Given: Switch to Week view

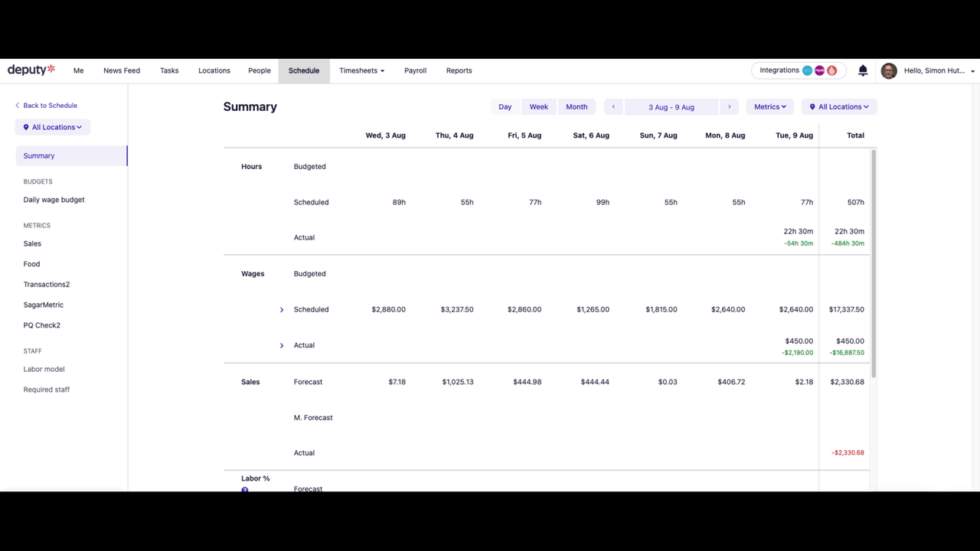Looking at the screenshot, I should (539, 107).
